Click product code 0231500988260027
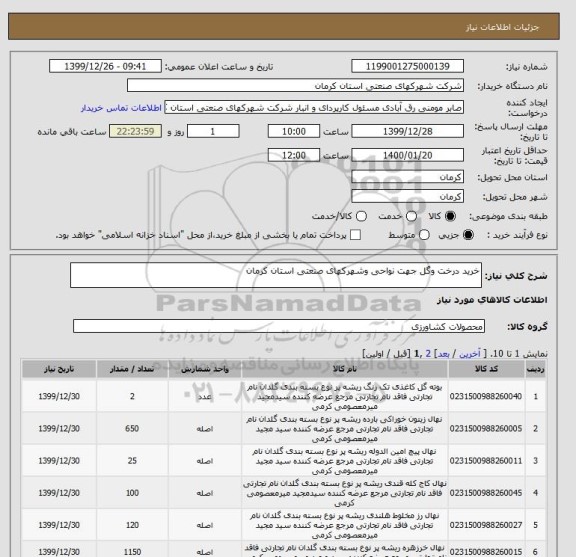Viewport: 576px width, 557px height. click(486, 525)
